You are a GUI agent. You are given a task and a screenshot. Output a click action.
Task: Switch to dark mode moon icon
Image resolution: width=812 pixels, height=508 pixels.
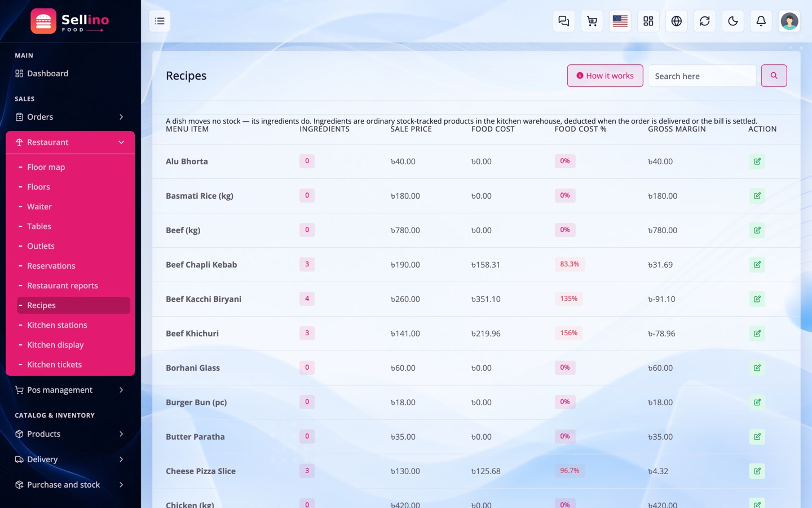733,21
